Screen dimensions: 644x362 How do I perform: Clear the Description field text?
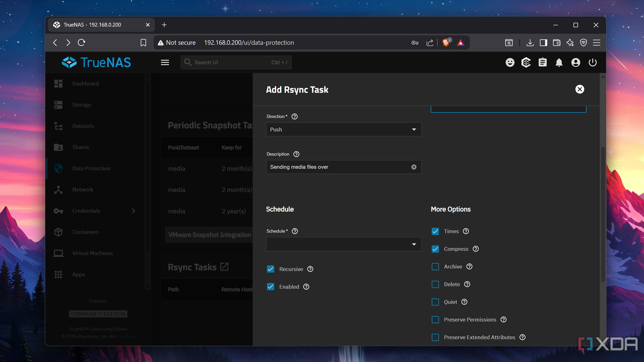coord(414,167)
